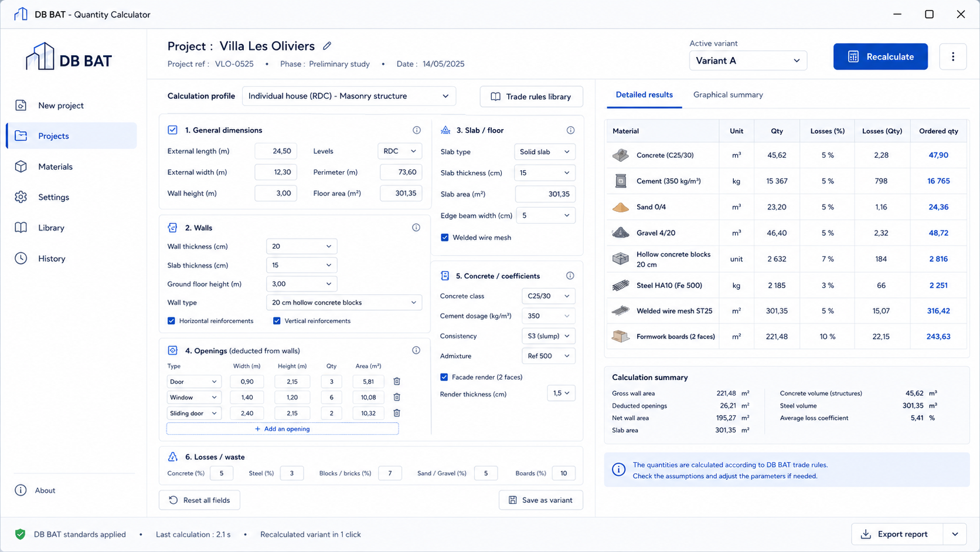Click the Library book icon in sidebar
980x552 pixels.
pyautogui.click(x=21, y=228)
